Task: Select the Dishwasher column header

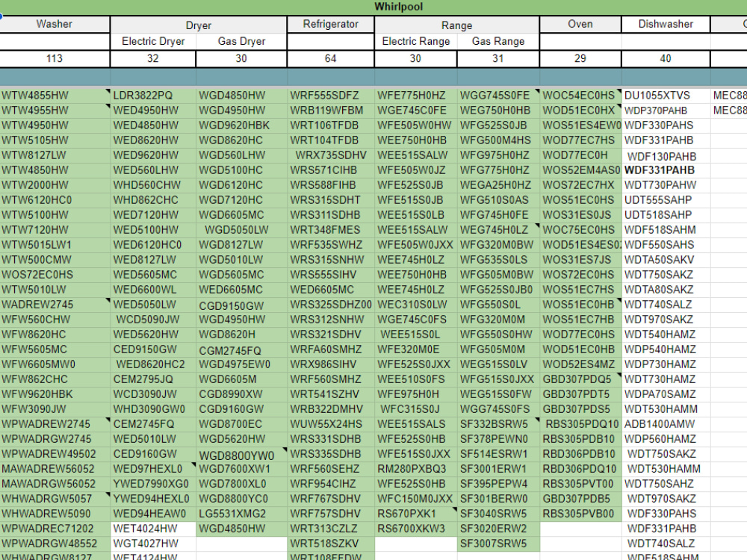Action: 666,25
